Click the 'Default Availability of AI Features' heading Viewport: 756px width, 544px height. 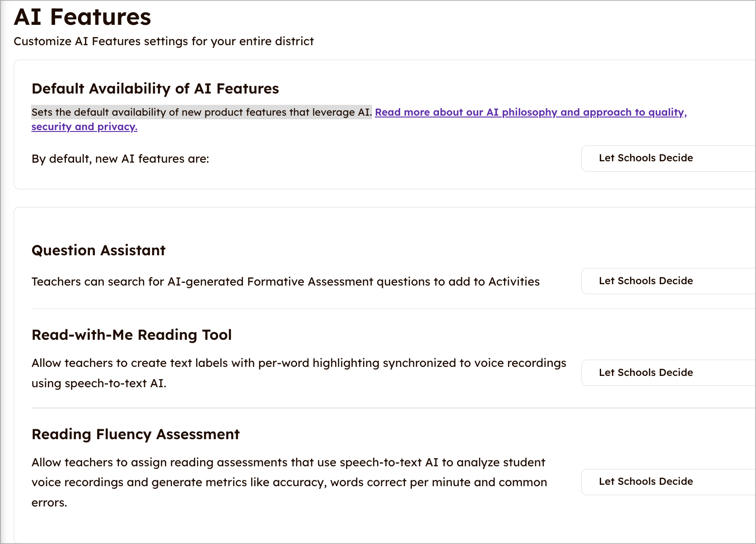tap(155, 89)
